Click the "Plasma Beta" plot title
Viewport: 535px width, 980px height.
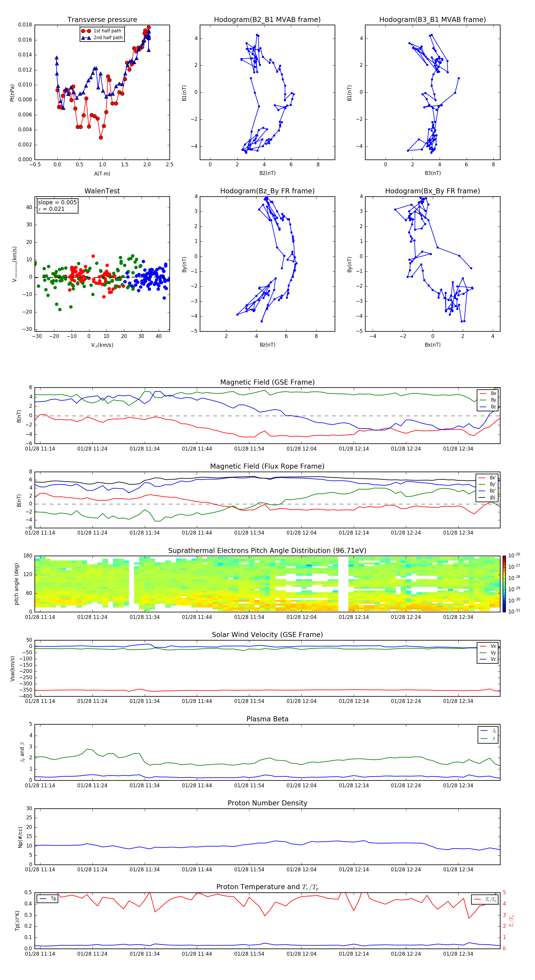(x=267, y=719)
